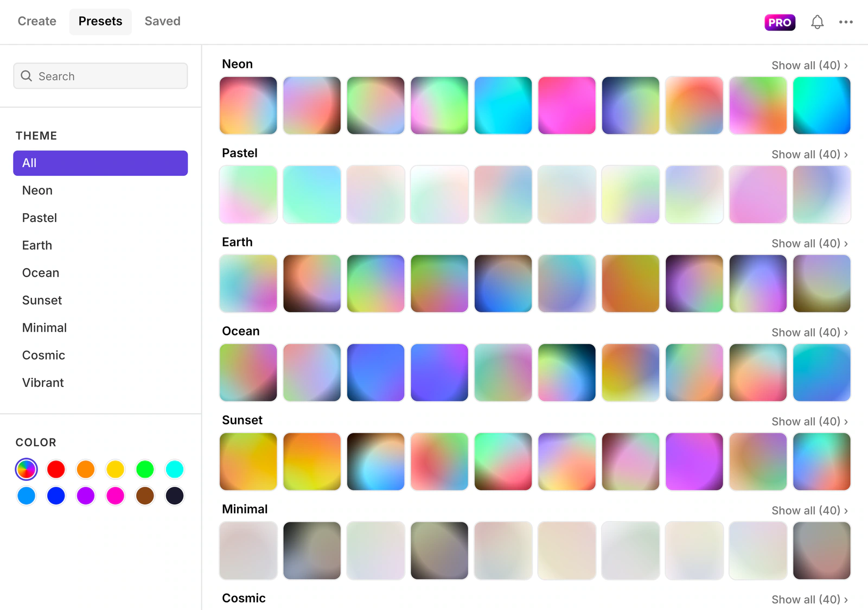Screen dimensions: 868x610
Task: Open the more options ellipsis menu
Action: coord(846,22)
